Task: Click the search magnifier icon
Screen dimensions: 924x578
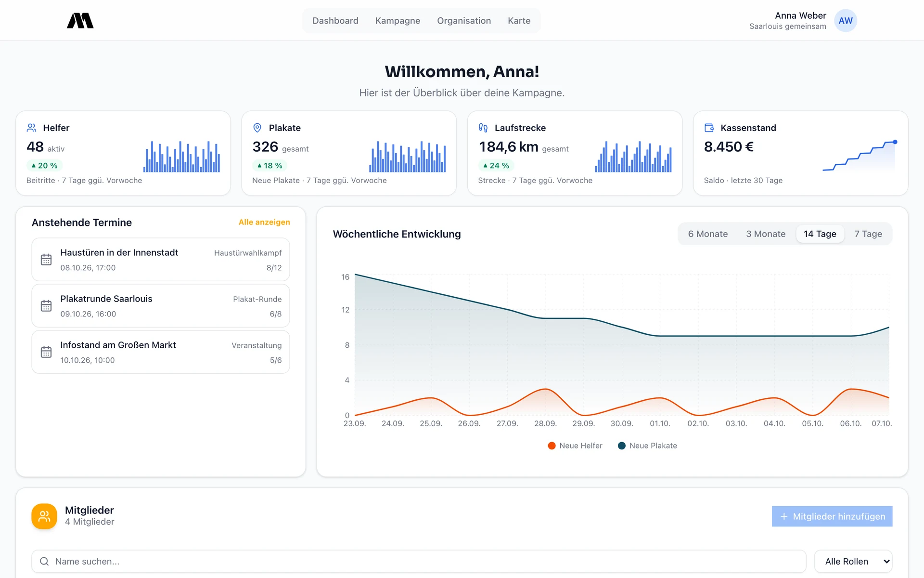Action: click(x=44, y=561)
